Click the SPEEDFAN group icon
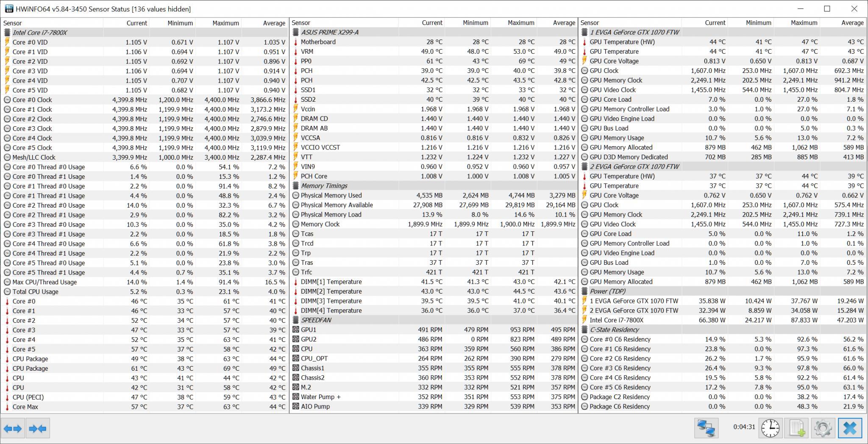The height and width of the screenshot is (444, 868). [295, 320]
